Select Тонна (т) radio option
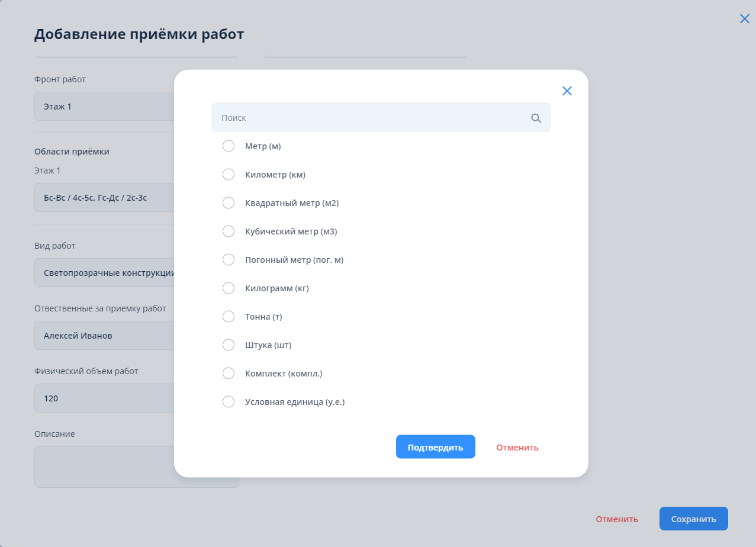756x547 pixels. click(x=229, y=317)
